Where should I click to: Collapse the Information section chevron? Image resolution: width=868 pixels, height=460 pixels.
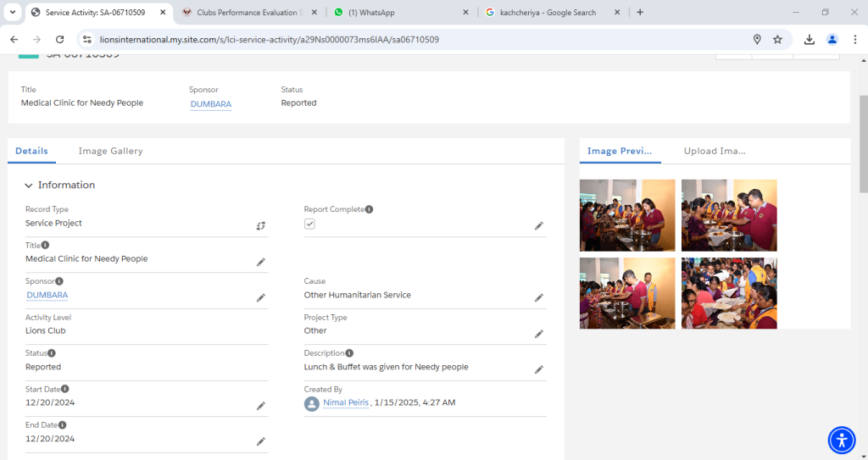click(x=29, y=186)
